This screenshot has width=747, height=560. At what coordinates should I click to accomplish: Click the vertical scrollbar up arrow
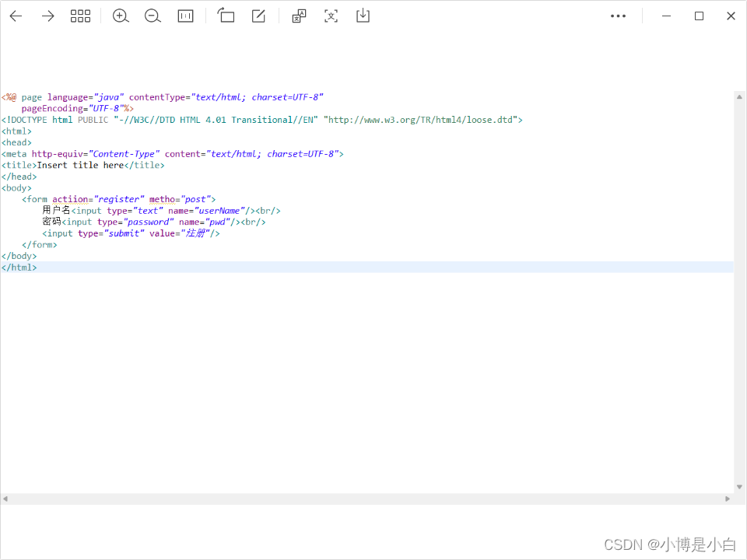739,97
